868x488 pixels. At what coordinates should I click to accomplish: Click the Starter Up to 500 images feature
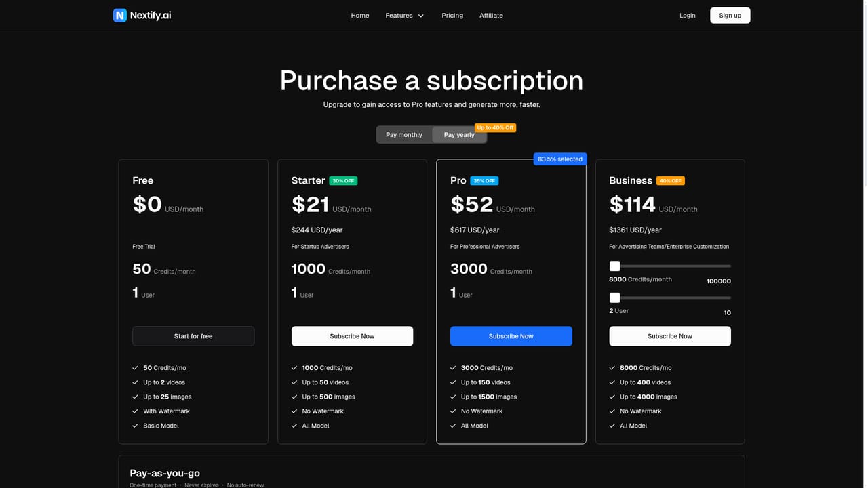(x=329, y=397)
